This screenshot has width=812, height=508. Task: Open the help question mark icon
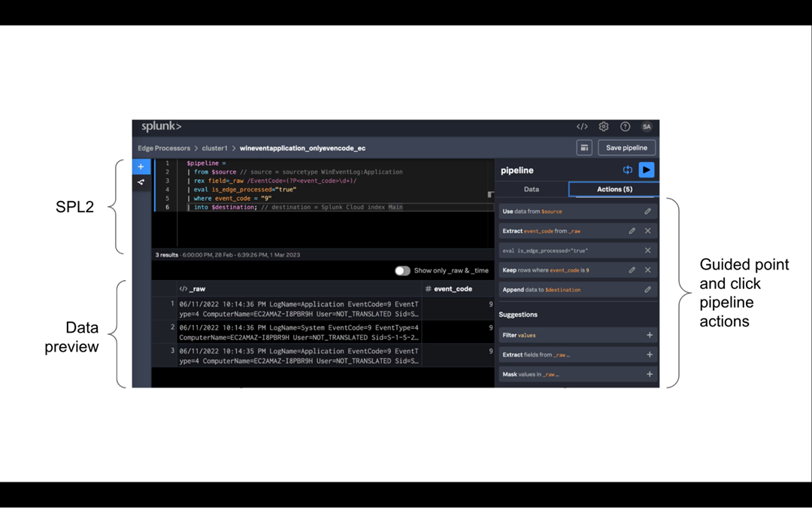(625, 126)
